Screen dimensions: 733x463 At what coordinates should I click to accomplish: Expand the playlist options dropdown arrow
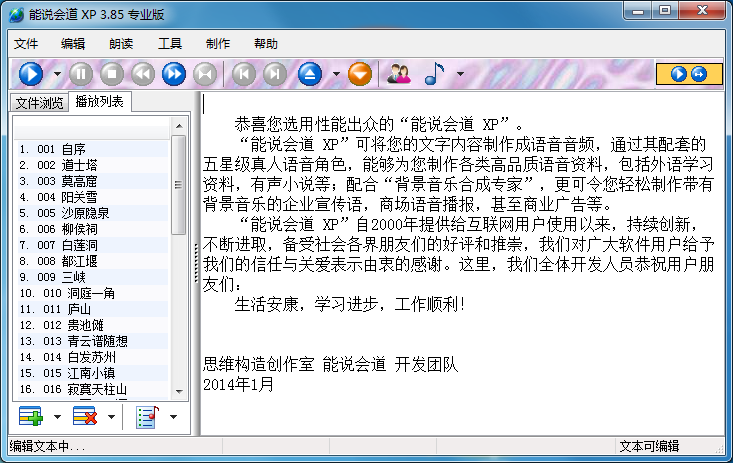[x=173, y=417]
